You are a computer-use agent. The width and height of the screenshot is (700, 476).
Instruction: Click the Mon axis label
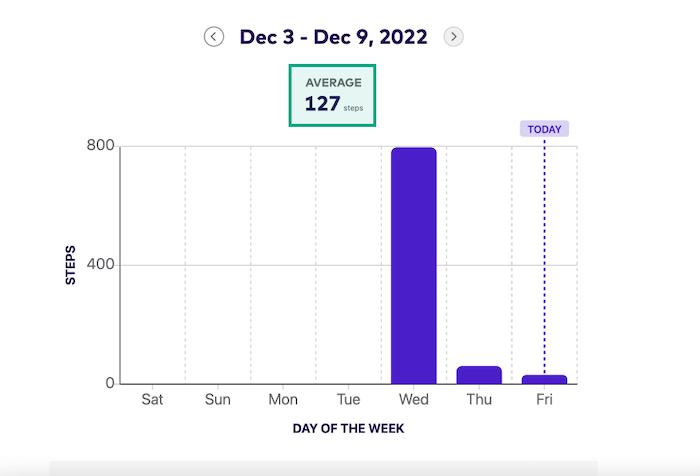pos(283,400)
